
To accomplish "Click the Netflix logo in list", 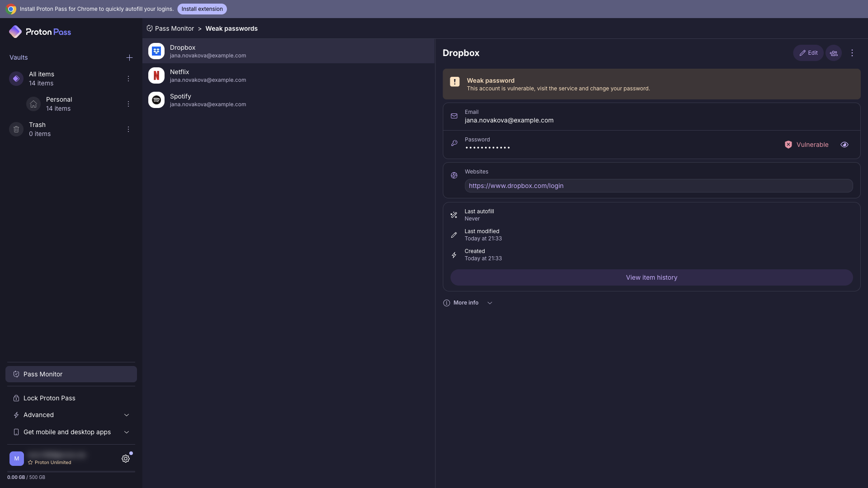I will tap(156, 75).
